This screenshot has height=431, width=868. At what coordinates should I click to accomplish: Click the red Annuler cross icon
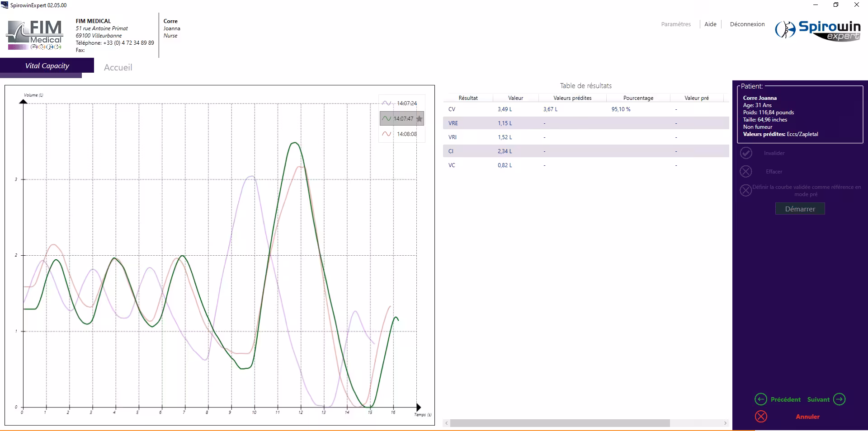pyautogui.click(x=761, y=417)
